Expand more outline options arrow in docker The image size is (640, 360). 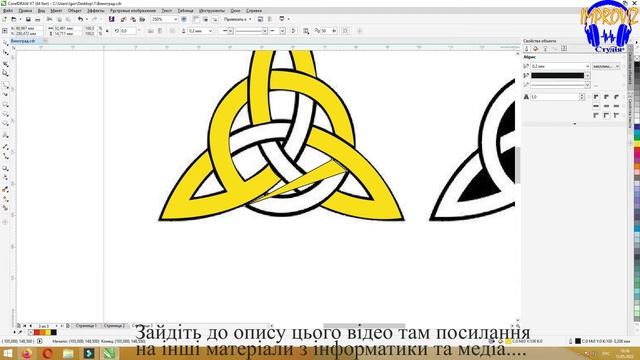(575, 124)
